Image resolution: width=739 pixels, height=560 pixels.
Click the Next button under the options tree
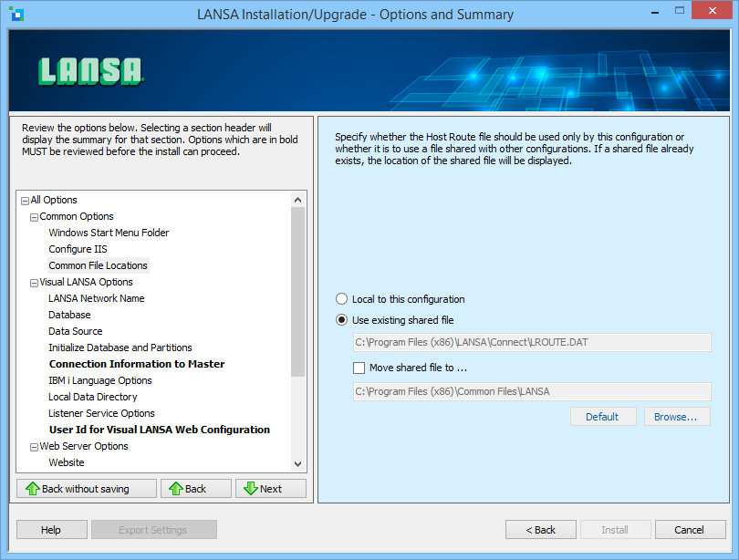pyautogui.click(x=271, y=489)
